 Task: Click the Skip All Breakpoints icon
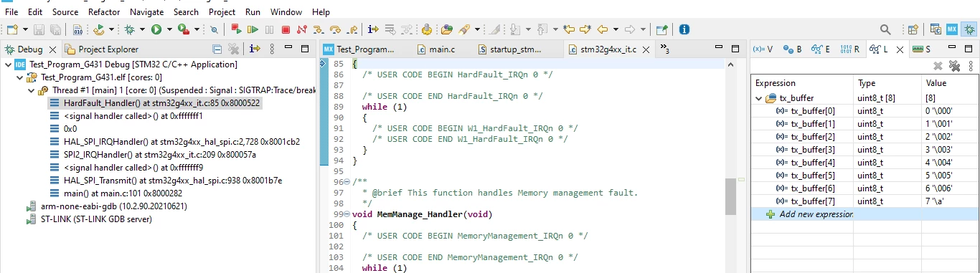[214, 29]
